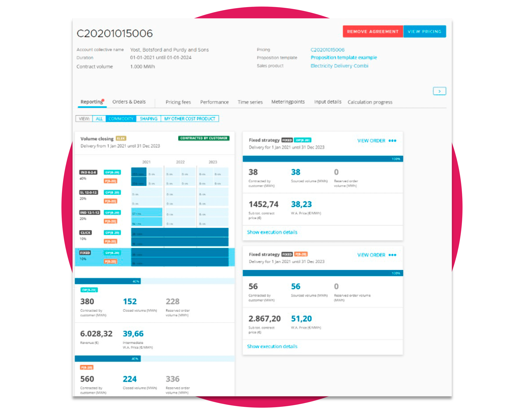Open pricing link C20201015006
525x420 pixels.
pos(327,50)
